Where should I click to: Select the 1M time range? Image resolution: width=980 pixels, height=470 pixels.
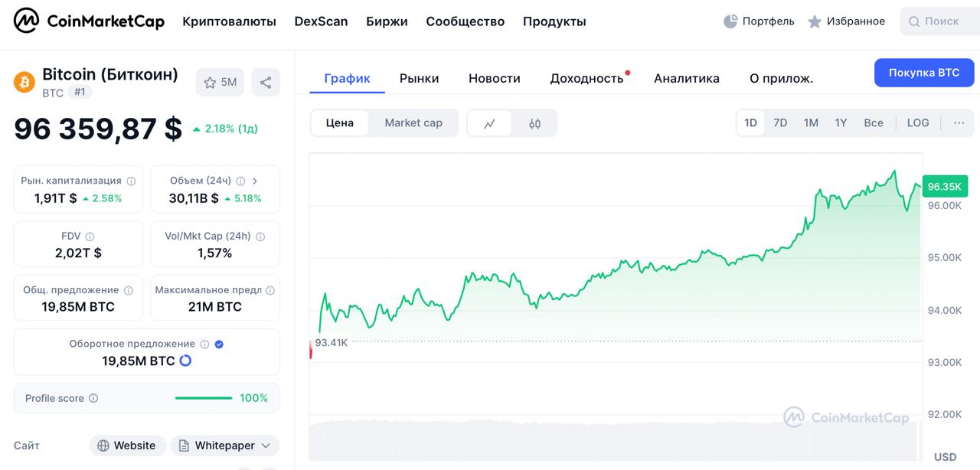point(811,122)
